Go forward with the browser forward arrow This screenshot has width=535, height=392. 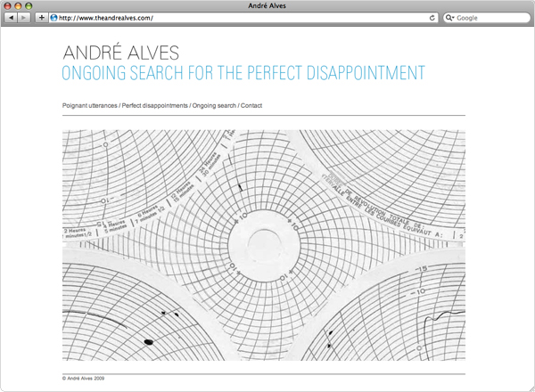(x=23, y=18)
